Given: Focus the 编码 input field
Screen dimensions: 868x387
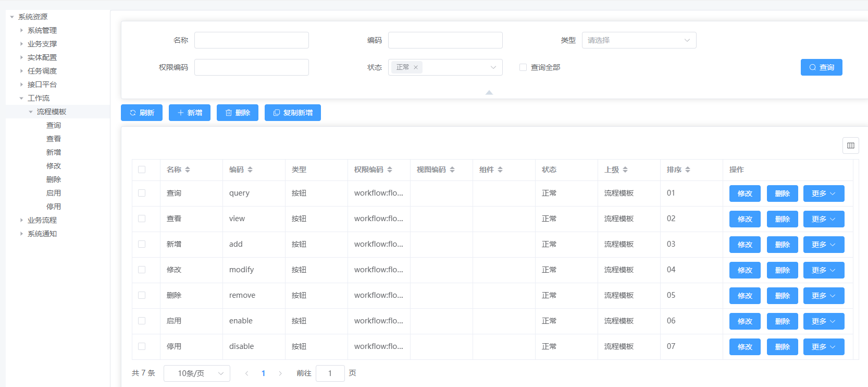Looking at the screenshot, I should [x=445, y=40].
